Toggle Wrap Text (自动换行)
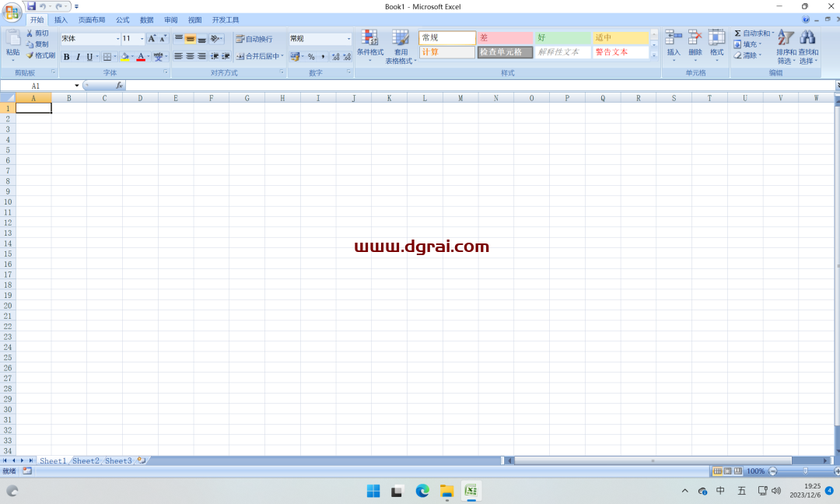Screen dimensions: 840x504 click(x=254, y=39)
